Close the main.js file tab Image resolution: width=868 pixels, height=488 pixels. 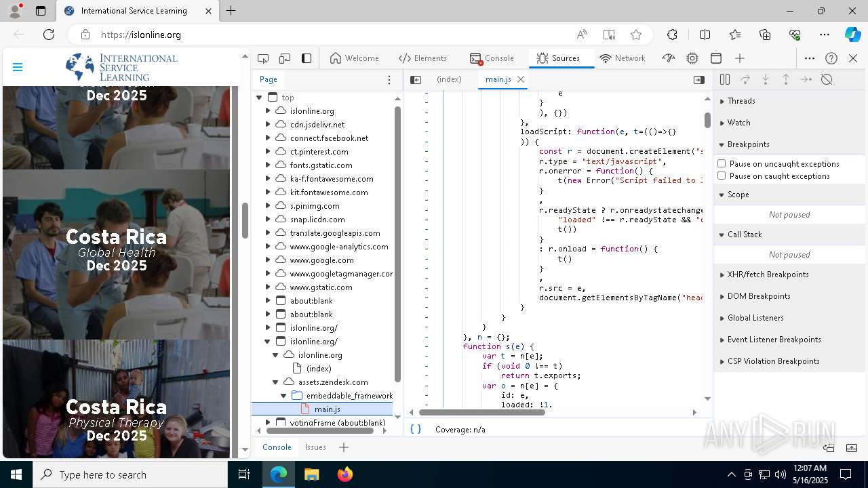(521, 79)
